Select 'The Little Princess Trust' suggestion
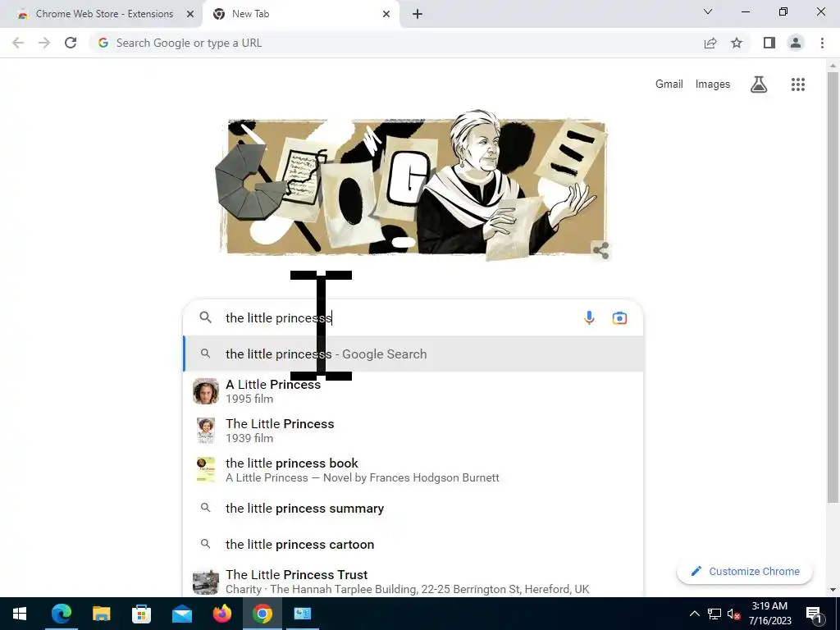The image size is (840, 630). [413, 582]
